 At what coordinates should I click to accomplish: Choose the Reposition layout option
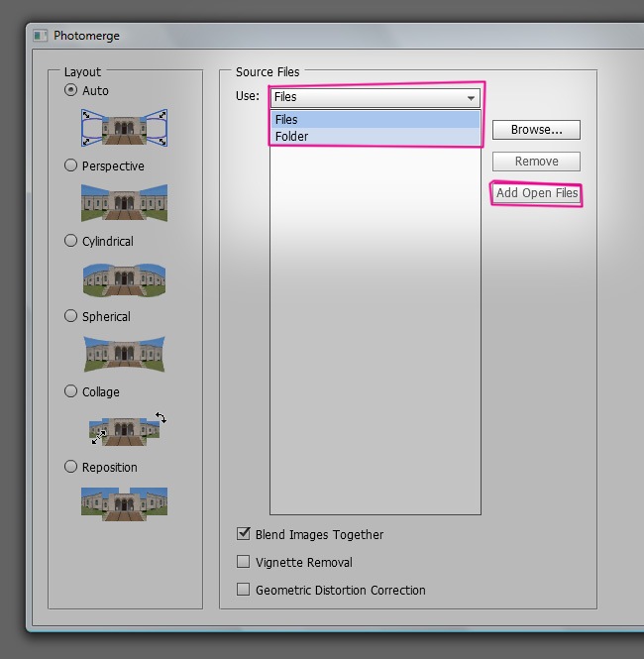[70, 467]
